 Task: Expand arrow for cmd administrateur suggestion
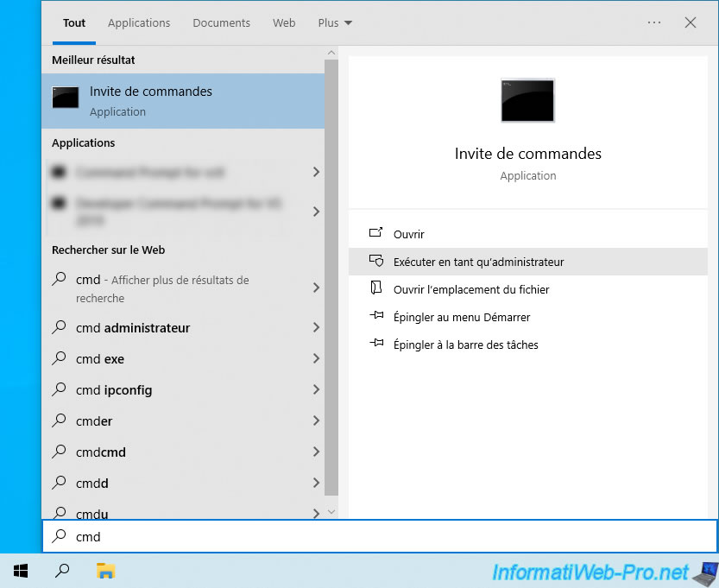(316, 327)
